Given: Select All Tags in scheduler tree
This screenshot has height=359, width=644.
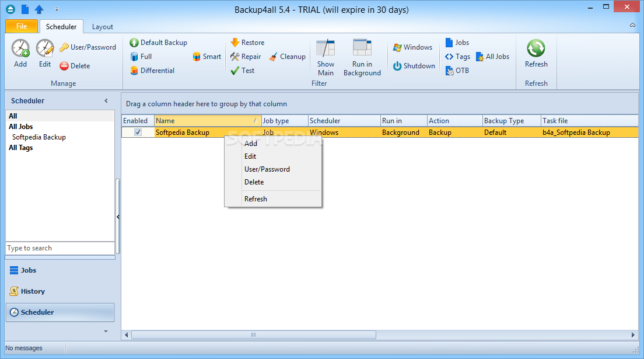Looking at the screenshot, I should coord(21,148).
